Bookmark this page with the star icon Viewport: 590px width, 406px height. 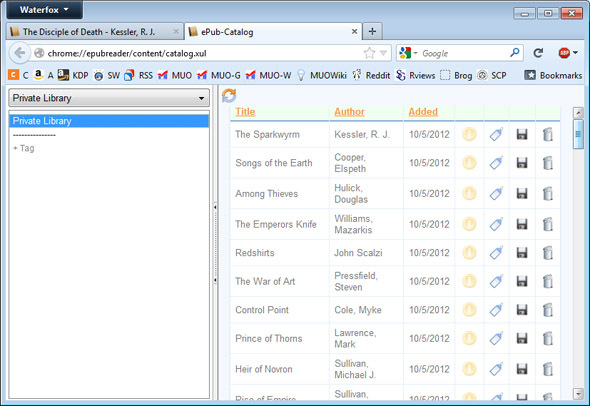click(x=369, y=53)
